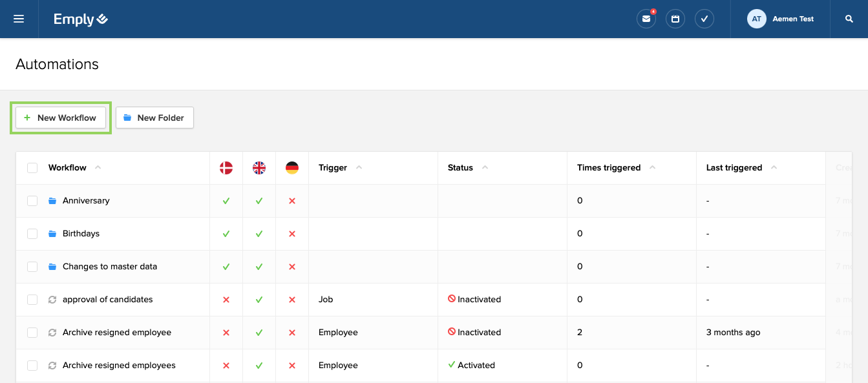Open the Birthdays folder icon
Viewport: 868px width, 383px height.
click(x=51, y=233)
